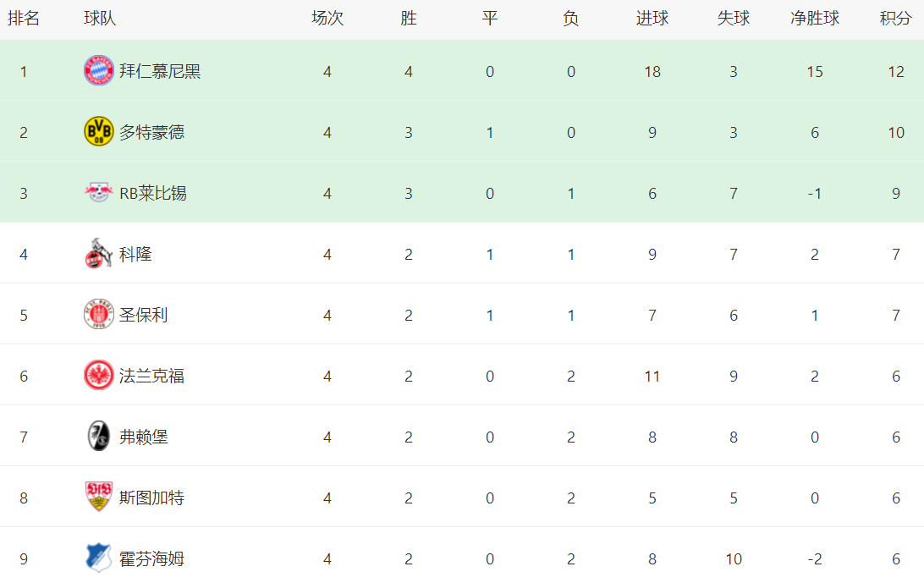
Task: Click the 霍芬海姆 team name
Action: pyautogui.click(x=151, y=558)
